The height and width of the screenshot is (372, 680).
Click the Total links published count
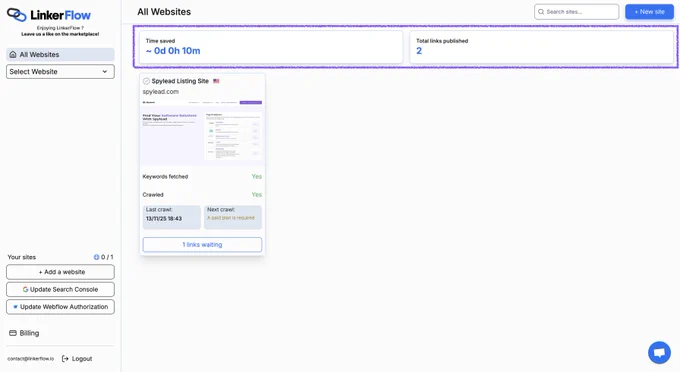[419, 51]
